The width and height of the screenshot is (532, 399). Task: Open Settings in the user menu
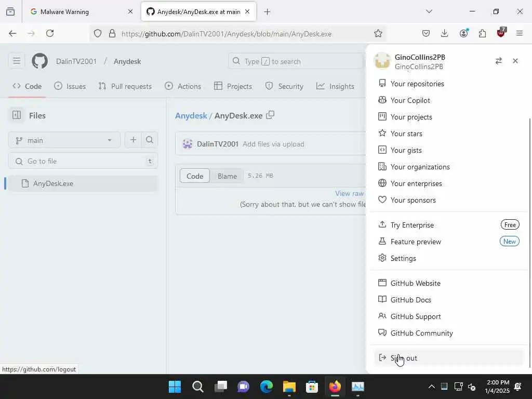tap(448, 258)
